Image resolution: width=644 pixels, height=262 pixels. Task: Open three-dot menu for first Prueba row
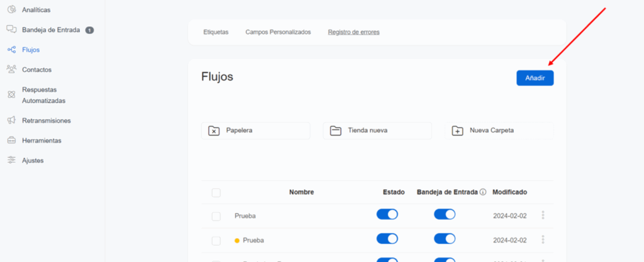543,216
